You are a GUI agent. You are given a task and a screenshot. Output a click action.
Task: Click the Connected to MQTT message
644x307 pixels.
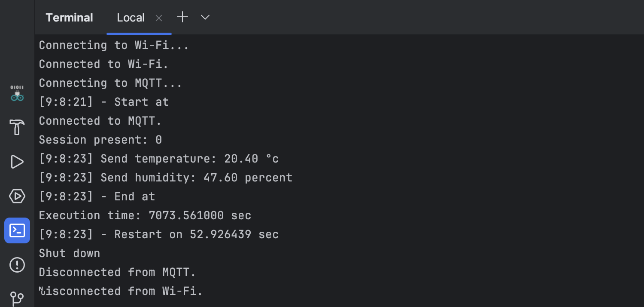coord(100,121)
